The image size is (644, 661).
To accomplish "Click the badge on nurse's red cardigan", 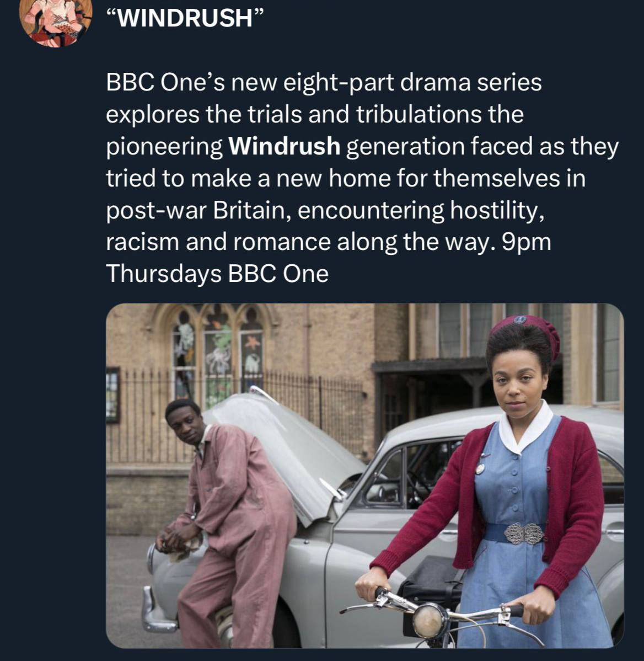I will [480, 468].
